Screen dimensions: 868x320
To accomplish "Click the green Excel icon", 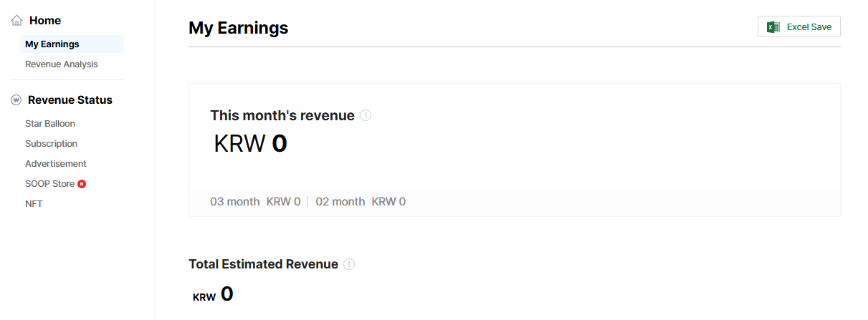I will 773,27.
